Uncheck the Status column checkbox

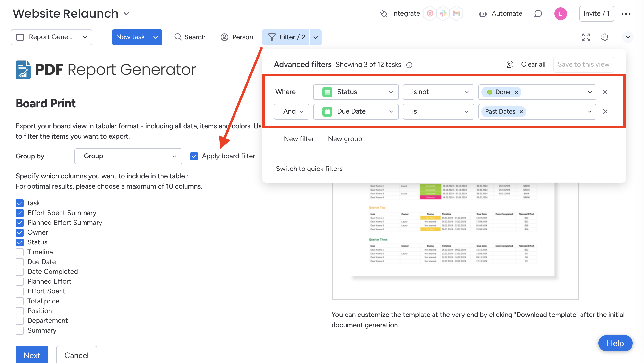(20, 242)
